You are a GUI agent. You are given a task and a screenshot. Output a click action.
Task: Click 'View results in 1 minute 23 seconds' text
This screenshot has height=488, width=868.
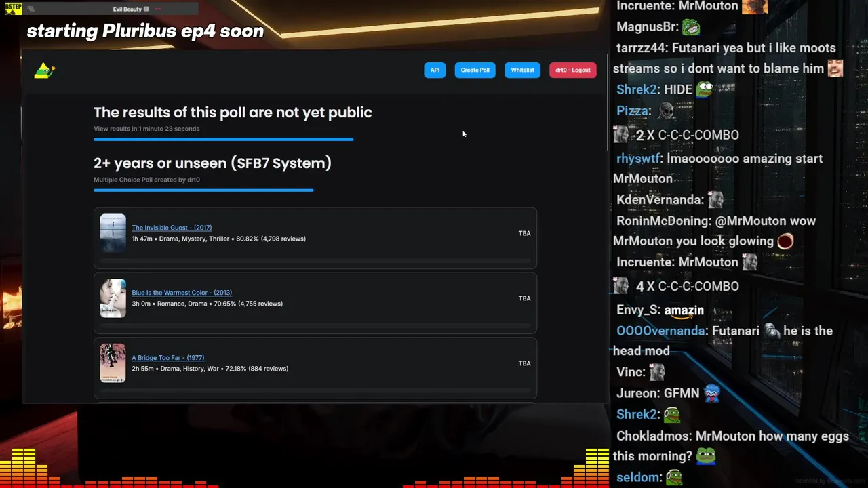(x=146, y=129)
